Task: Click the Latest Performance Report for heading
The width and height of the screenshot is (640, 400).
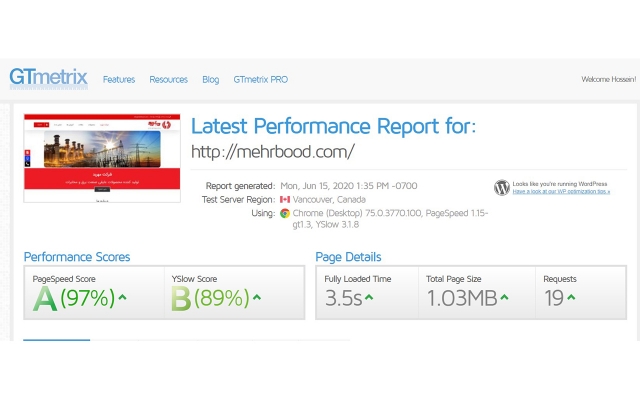Action: point(333,126)
